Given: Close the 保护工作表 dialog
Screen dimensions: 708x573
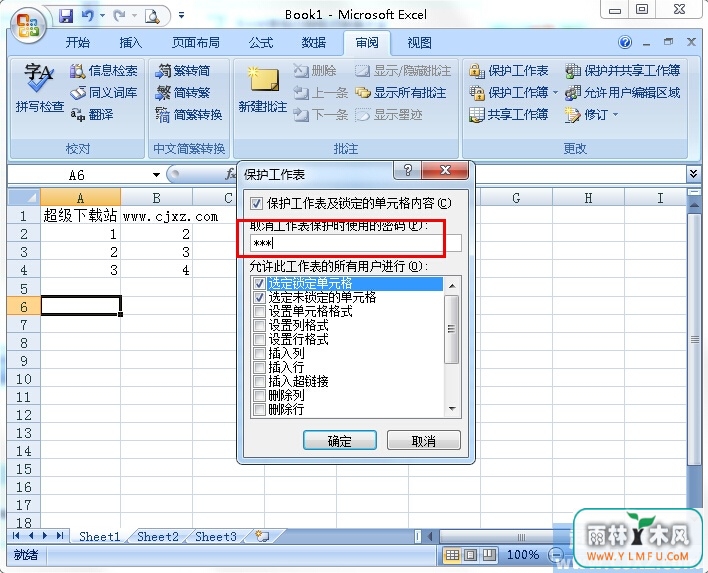Looking at the screenshot, I should tap(445, 170).
